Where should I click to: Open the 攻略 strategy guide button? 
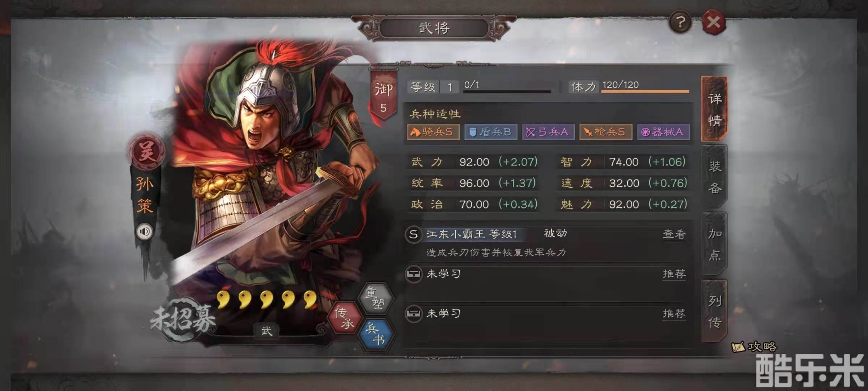point(754,347)
